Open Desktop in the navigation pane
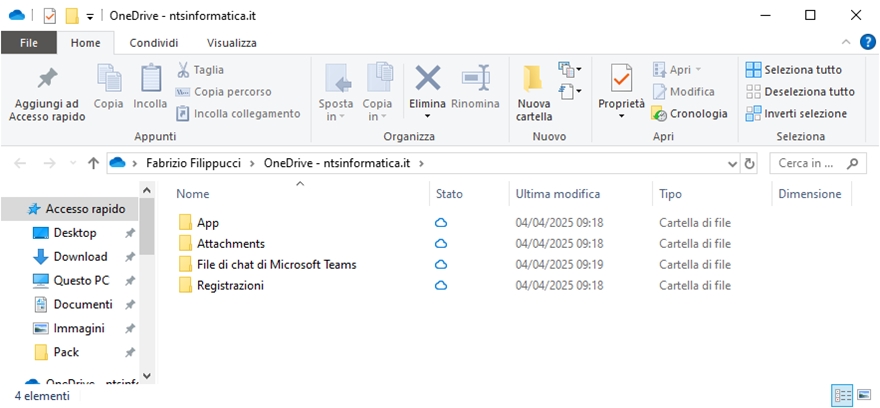The height and width of the screenshot is (408, 880). click(x=75, y=233)
